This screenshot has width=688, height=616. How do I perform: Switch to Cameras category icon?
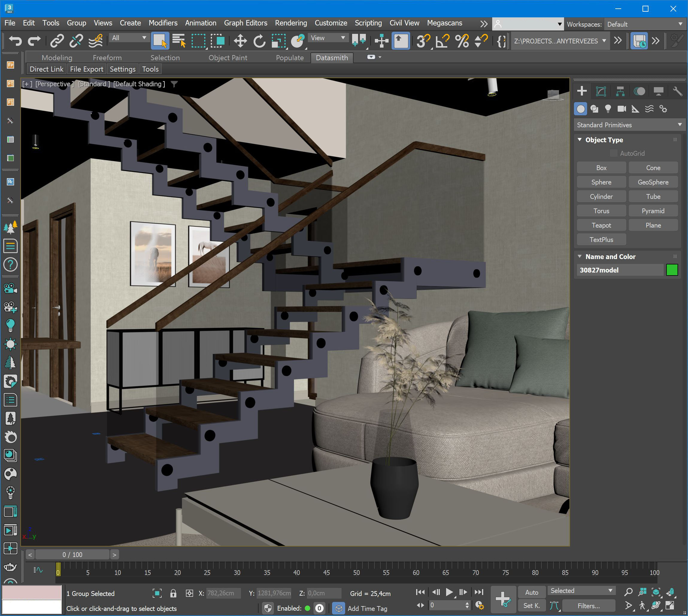click(x=621, y=109)
